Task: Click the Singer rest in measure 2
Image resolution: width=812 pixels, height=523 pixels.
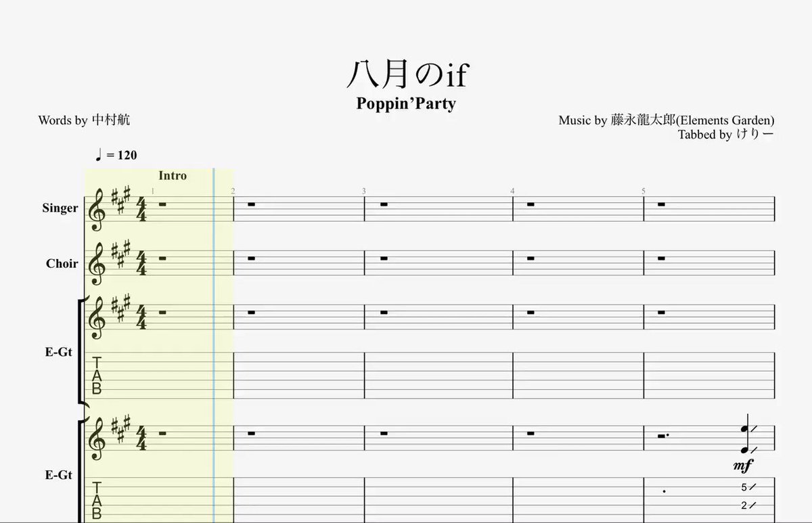Action: [251, 204]
